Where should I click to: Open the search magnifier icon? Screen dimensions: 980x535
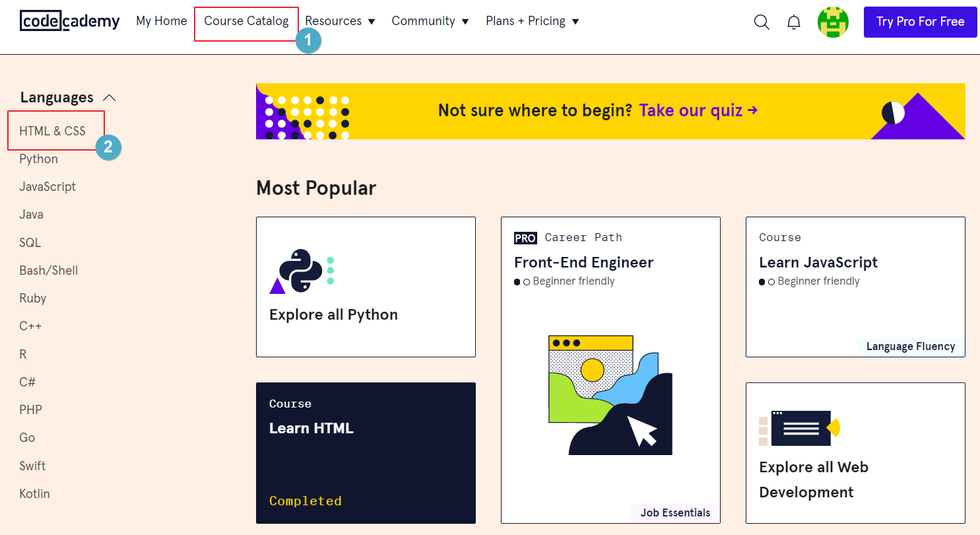pos(762,22)
